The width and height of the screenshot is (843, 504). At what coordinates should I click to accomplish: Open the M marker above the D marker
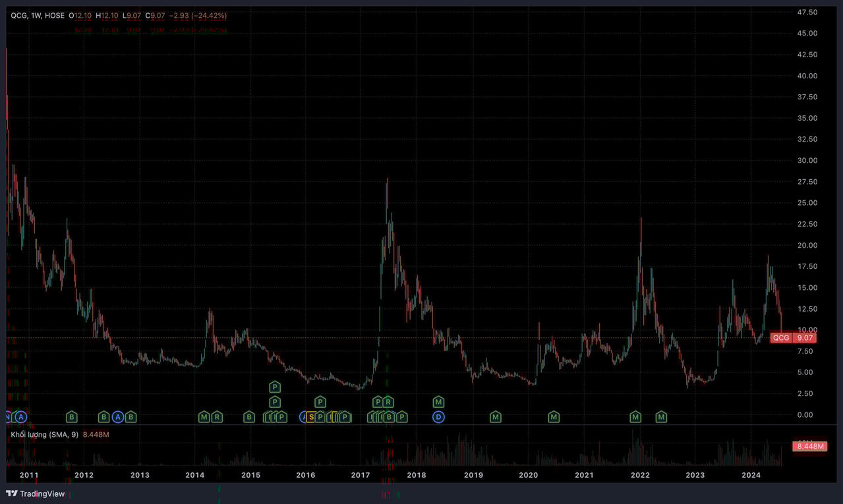438,402
